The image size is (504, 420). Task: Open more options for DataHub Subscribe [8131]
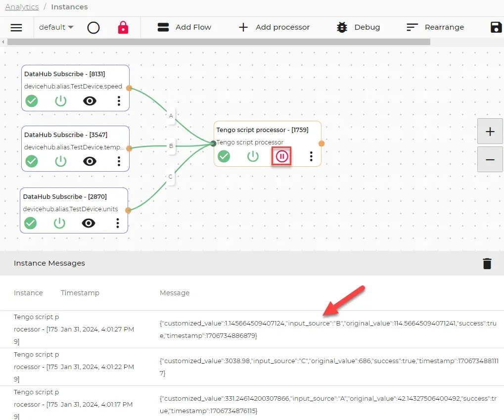point(119,101)
